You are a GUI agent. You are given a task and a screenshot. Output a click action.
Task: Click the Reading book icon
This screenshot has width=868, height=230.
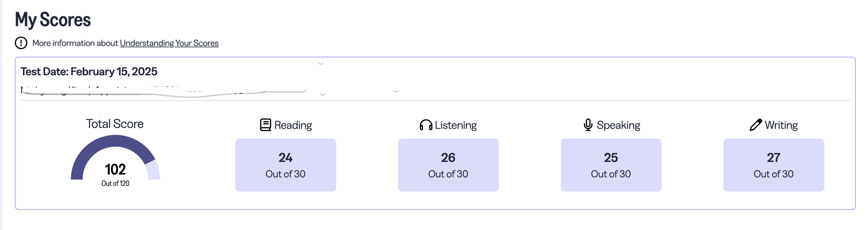click(265, 125)
